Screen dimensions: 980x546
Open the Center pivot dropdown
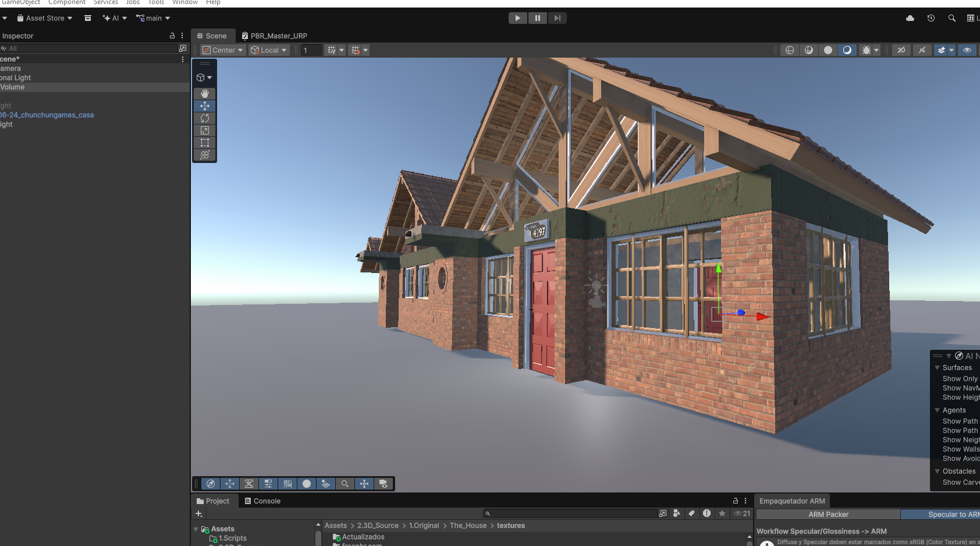click(223, 50)
